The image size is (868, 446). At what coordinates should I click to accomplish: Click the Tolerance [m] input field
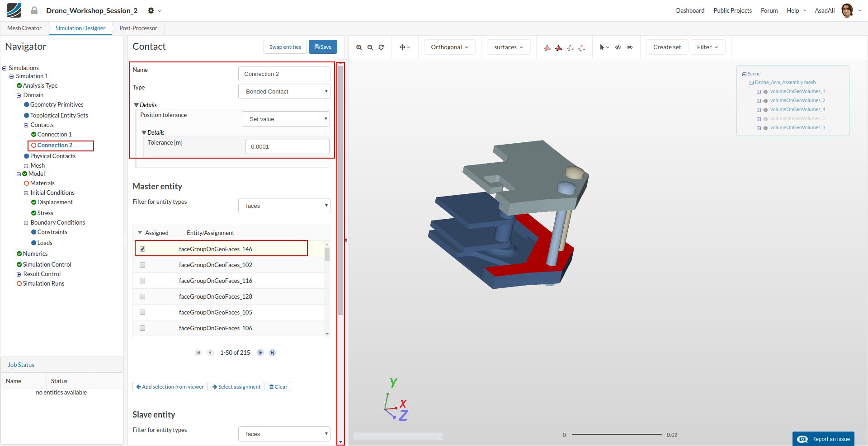[287, 146]
